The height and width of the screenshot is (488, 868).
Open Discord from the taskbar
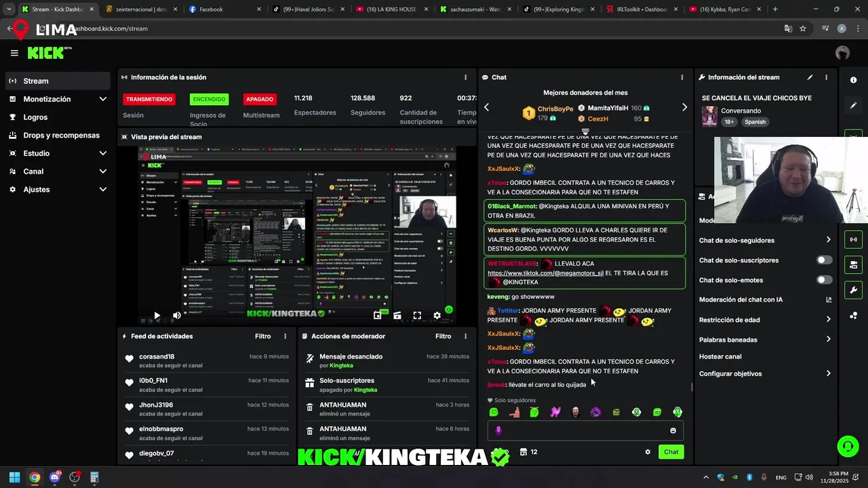[55, 477]
